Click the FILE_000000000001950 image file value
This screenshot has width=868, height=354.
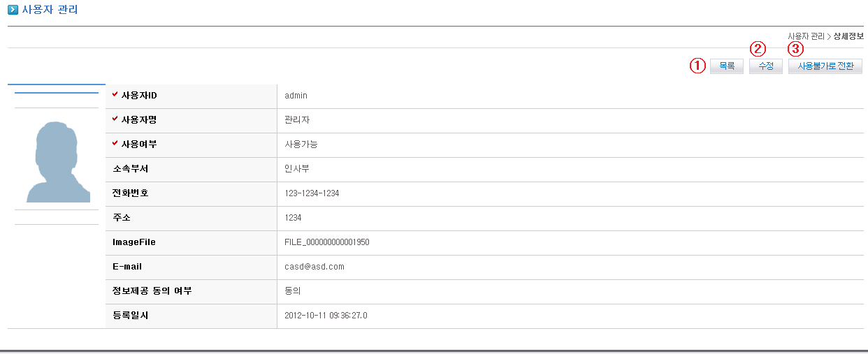click(x=327, y=242)
